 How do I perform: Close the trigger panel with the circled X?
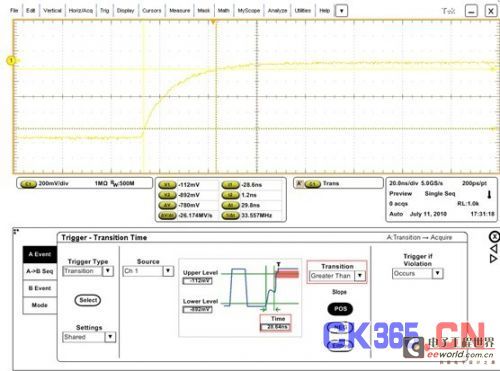coord(494,236)
